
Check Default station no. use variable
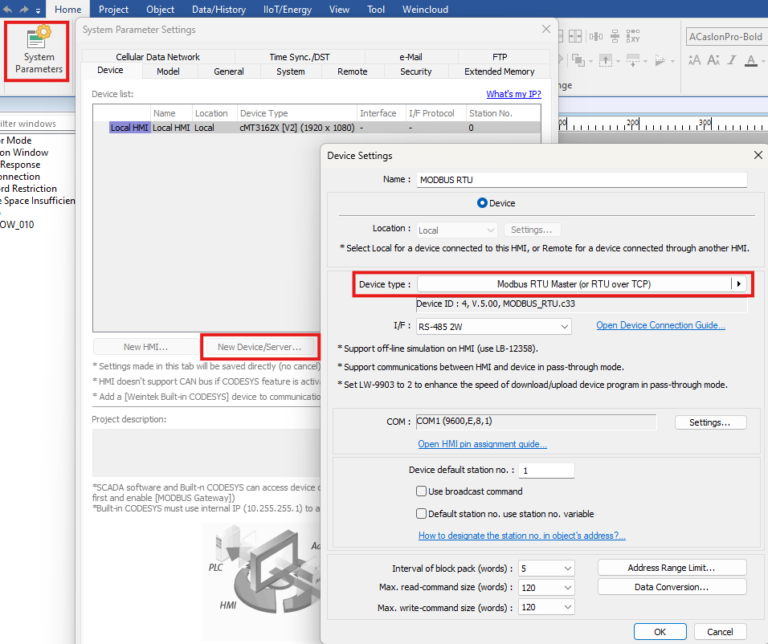pos(422,513)
